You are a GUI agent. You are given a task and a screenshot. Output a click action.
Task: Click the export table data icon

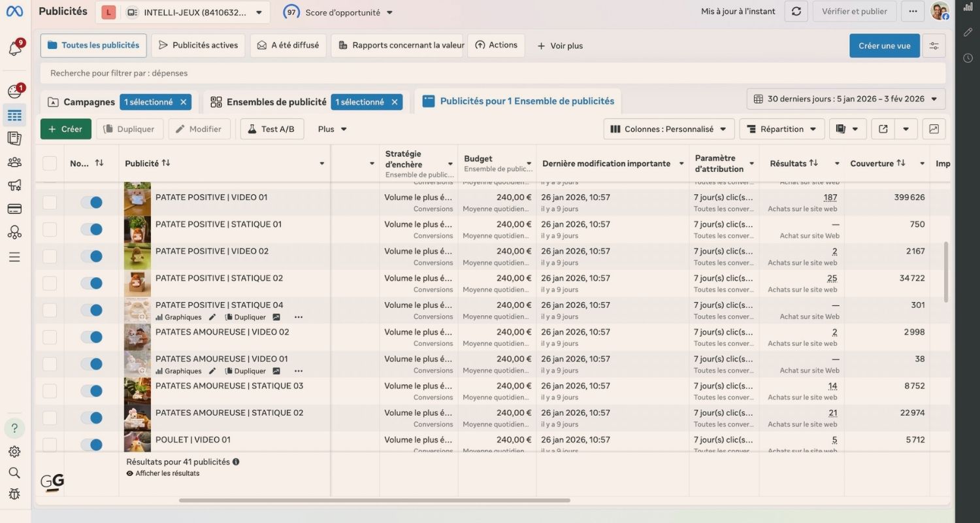coord(883,129)
